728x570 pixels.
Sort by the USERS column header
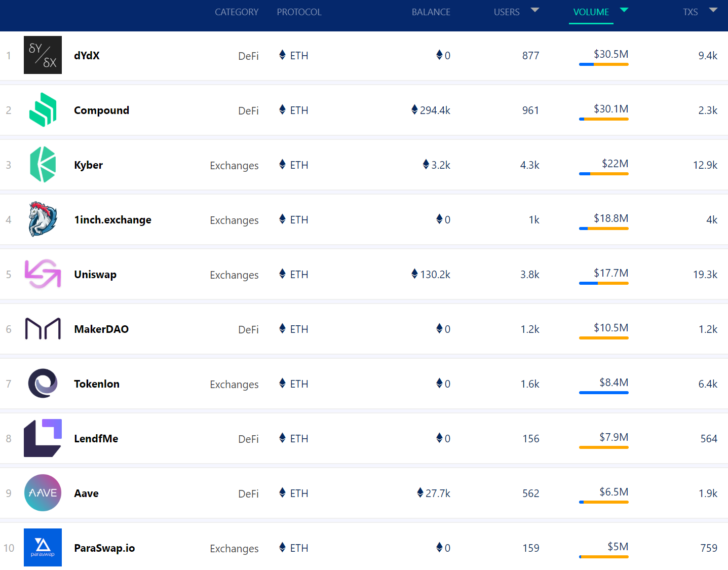507,12
